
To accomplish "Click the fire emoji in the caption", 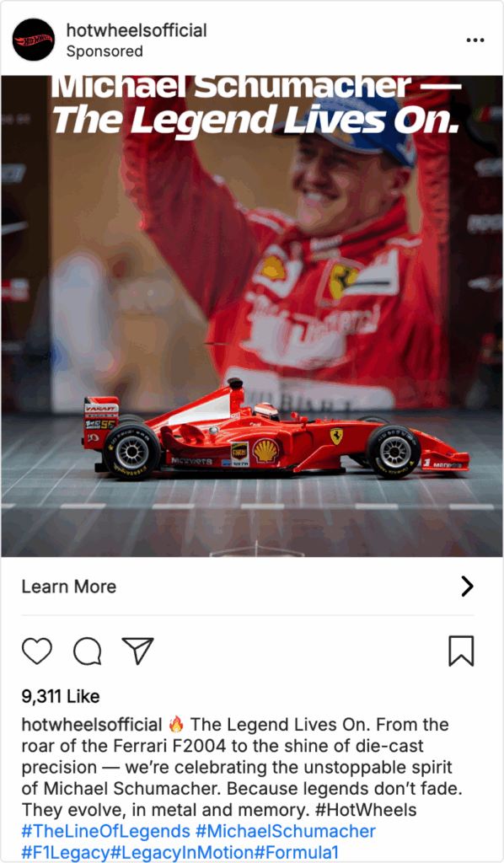I will point(176,724).
